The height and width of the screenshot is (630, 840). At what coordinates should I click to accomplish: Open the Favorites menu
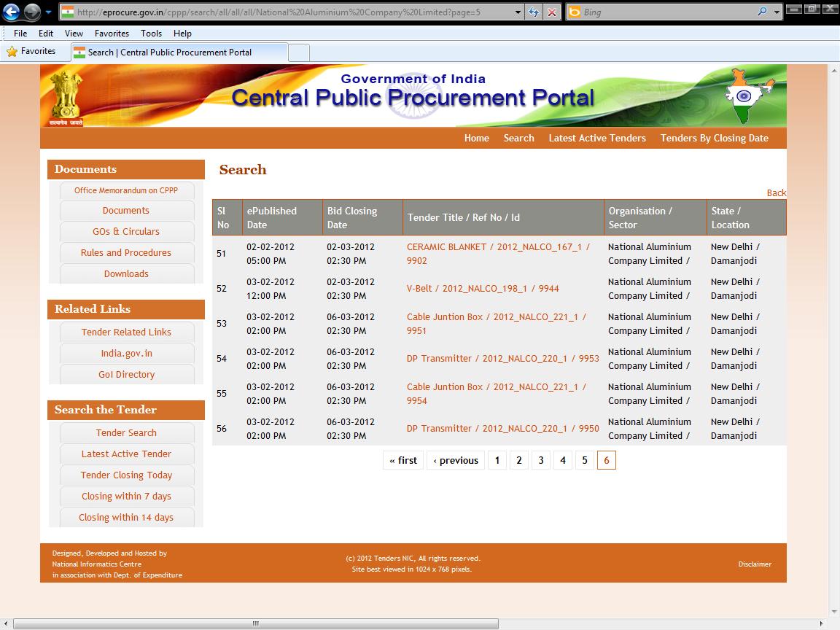pyautogui.click(x=112, y=34)
